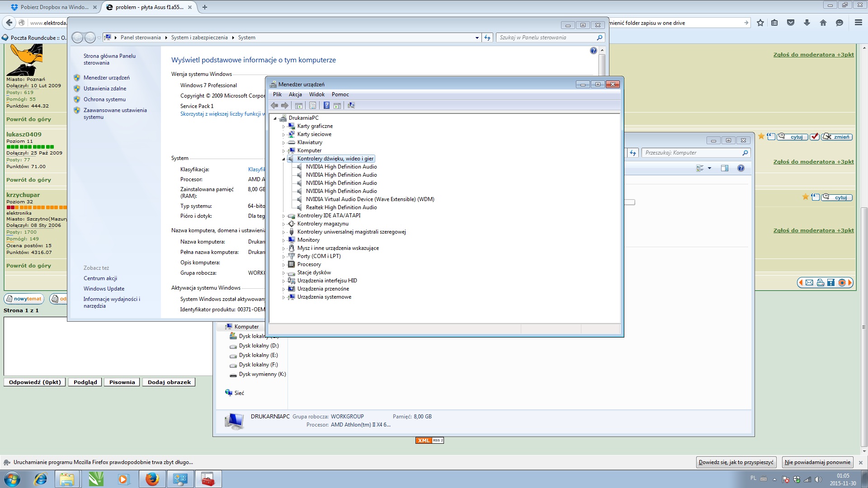Open the Widok menu

pos(317,94)
